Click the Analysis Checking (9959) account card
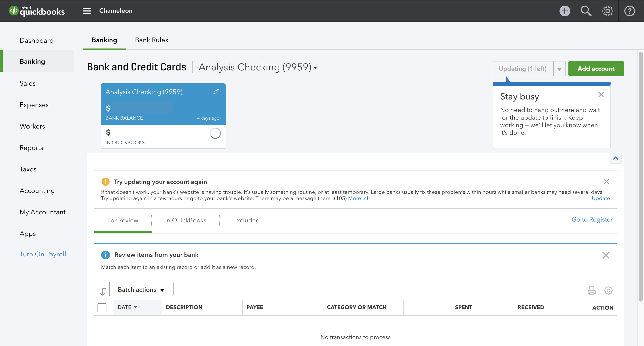 (x=163, y=116)
